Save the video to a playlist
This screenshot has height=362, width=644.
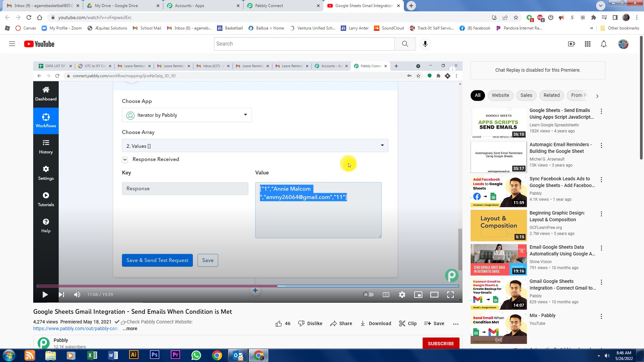[434, 323]
